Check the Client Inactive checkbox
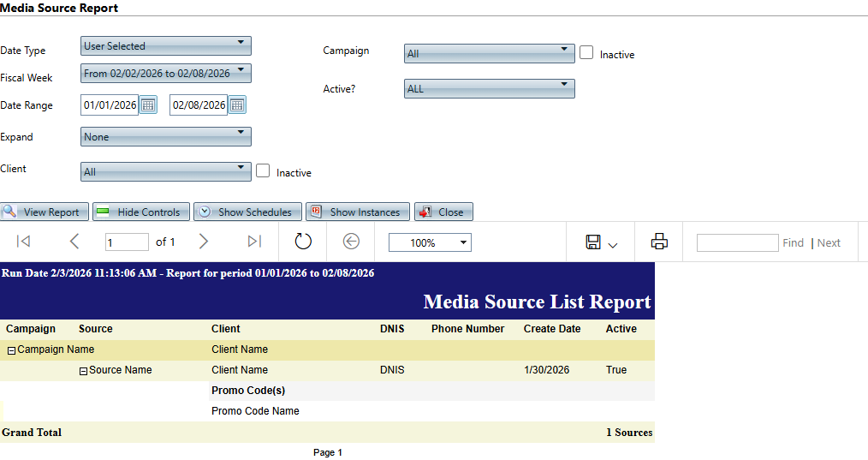This screenshot has width=868, height=460. point(263,171)
